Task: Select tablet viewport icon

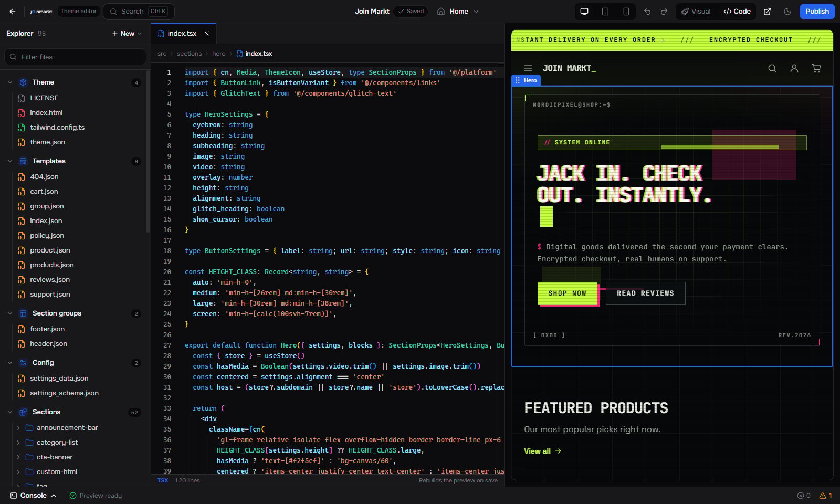Action: point(605,12)
